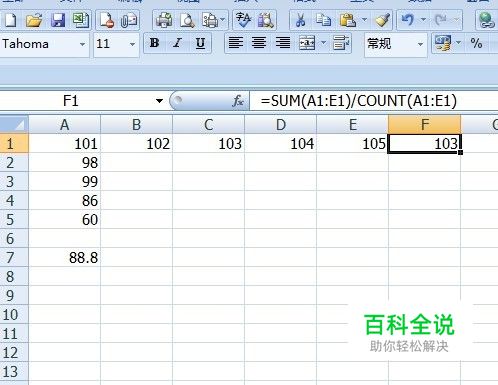Viewport: 498px width, 385px height.
Task: Copy the selected cell
Action: coord(323,20)
